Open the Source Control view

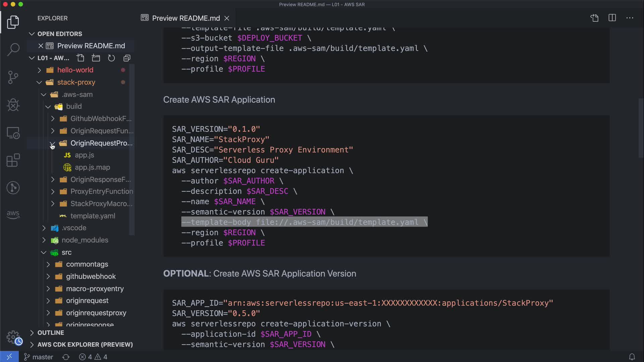13,77
